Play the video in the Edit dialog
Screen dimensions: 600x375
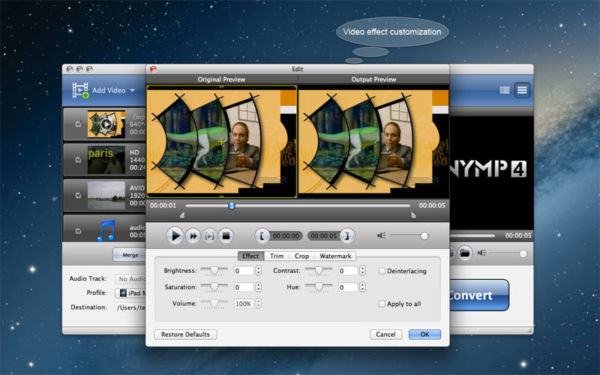click(x=174, y=236)
